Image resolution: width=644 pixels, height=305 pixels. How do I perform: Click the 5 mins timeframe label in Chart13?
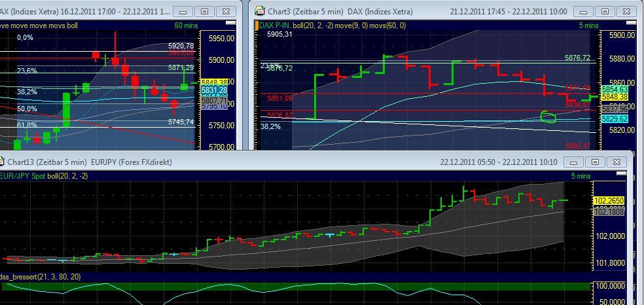[581, 176]
